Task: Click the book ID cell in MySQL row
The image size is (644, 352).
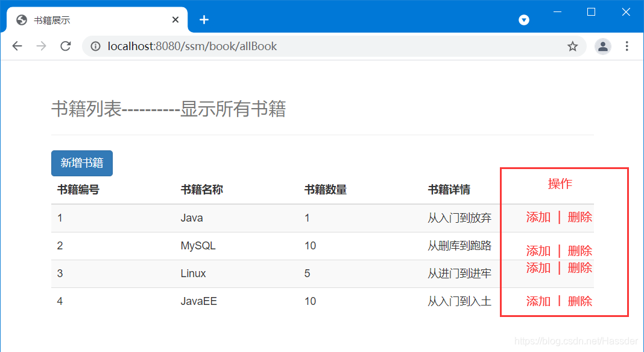Action: 60,246
